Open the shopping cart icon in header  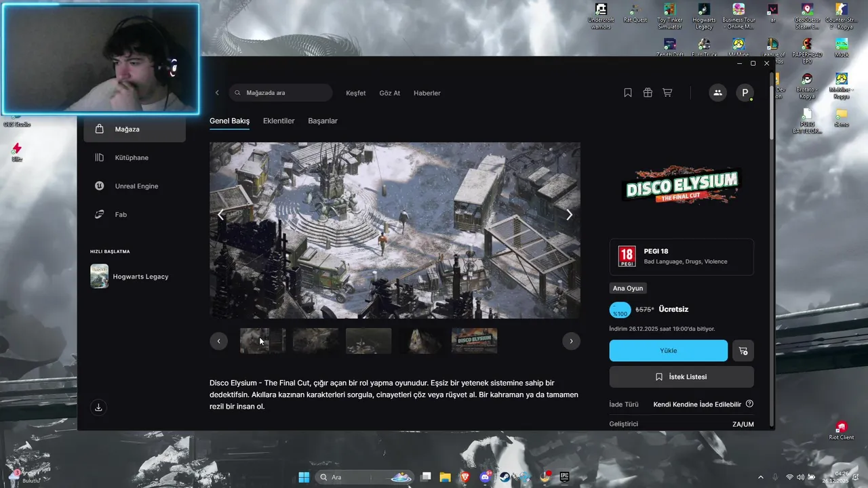667,93
